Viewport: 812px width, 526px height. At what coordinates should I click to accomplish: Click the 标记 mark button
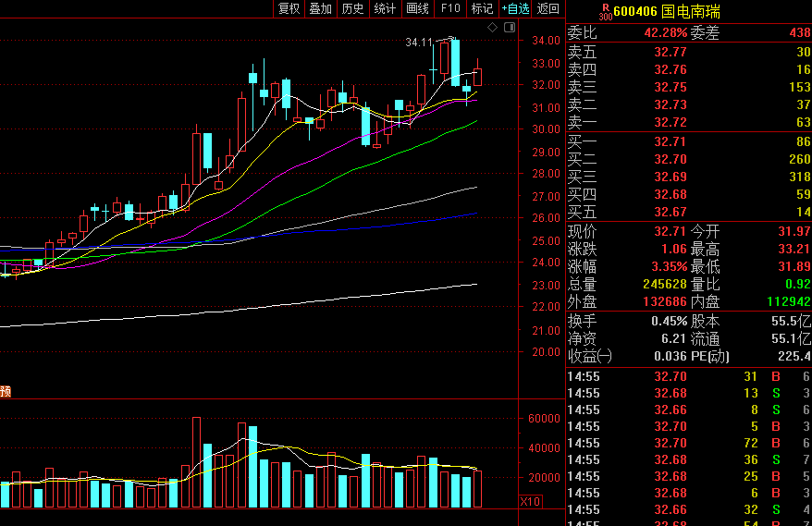pyautogui.click(x=482, y=8)
